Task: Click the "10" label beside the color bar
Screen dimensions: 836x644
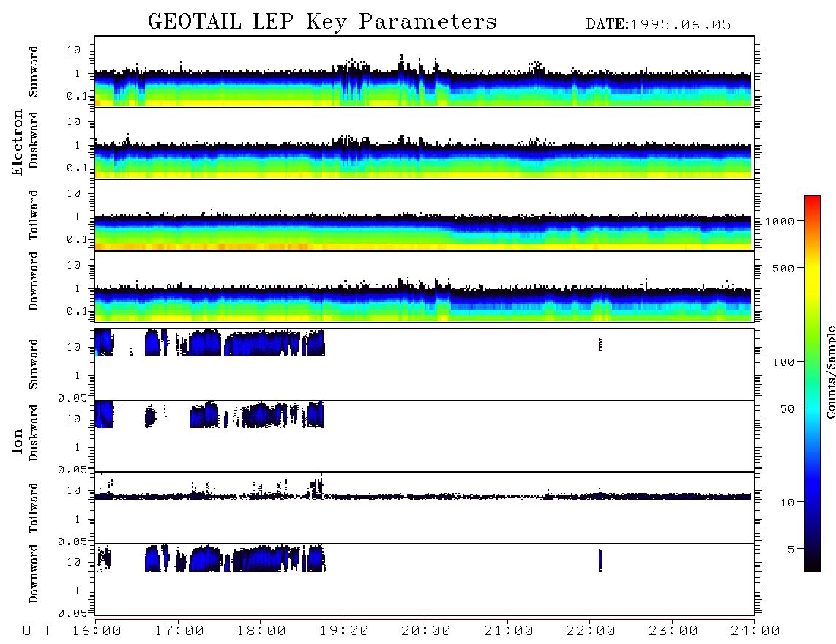Action: 788,502
